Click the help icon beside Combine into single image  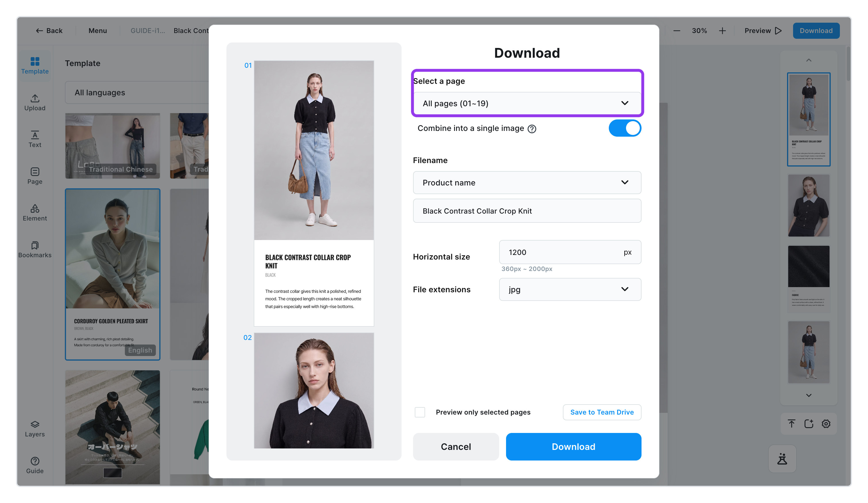click(x=532, y=129)
